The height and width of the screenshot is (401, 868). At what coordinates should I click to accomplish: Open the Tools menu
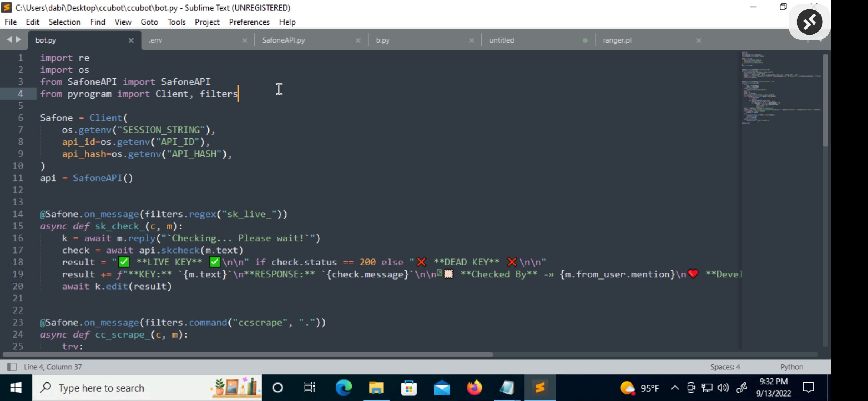[x=177, y=22]
